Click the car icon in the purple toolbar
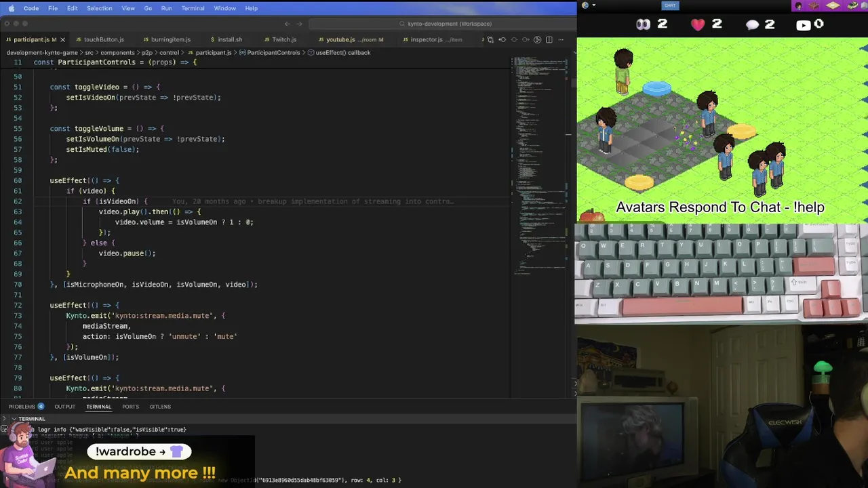This screenshot has height=488, width=868. pos(852,6)
